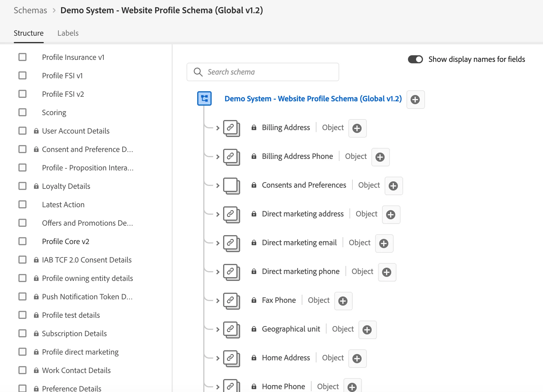The width and height of the screenshot is (543, 392).
Task: Check the Subscription Details checkbox
Action: click(x=22, y=333)
